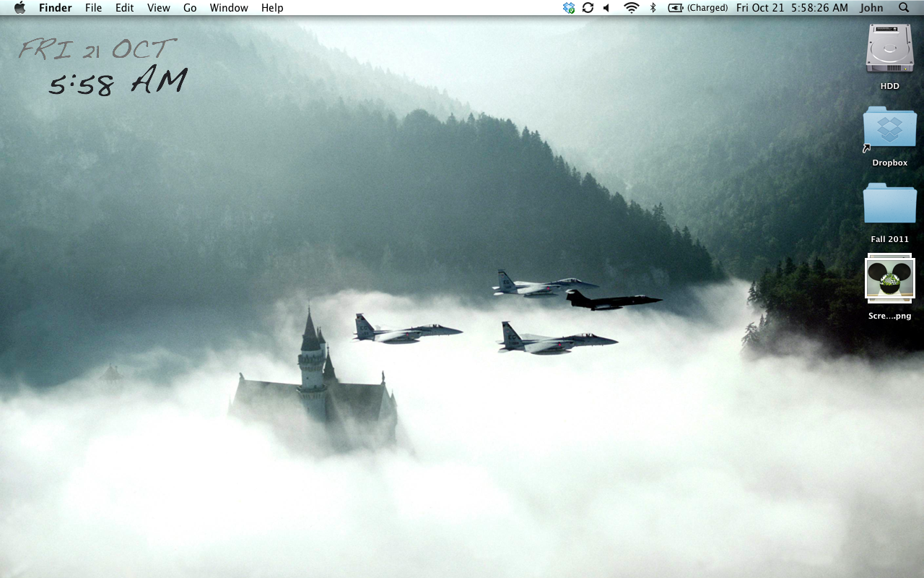Click the HDD label text
This screenshot has width=924, height=578.
click(x=890, y=86)
